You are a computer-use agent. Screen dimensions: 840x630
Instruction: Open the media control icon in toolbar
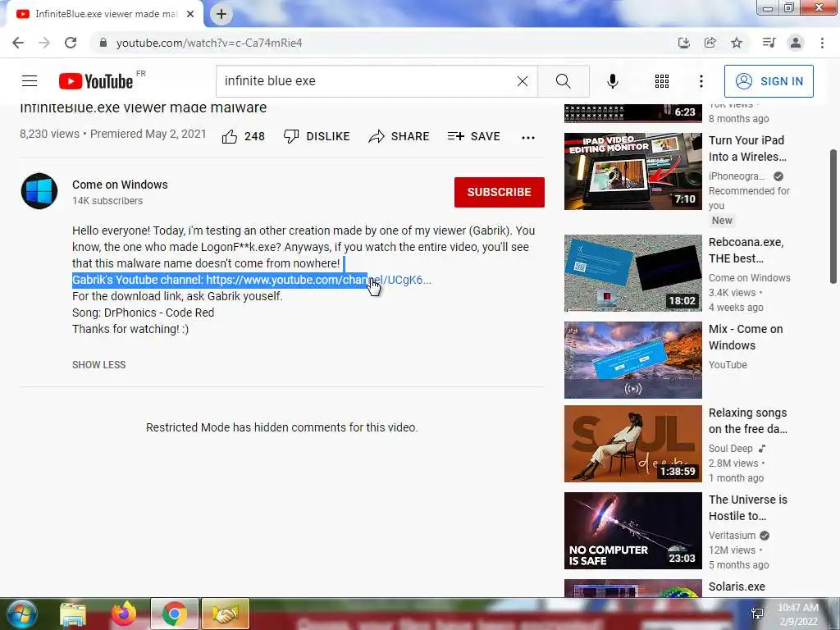769,43
